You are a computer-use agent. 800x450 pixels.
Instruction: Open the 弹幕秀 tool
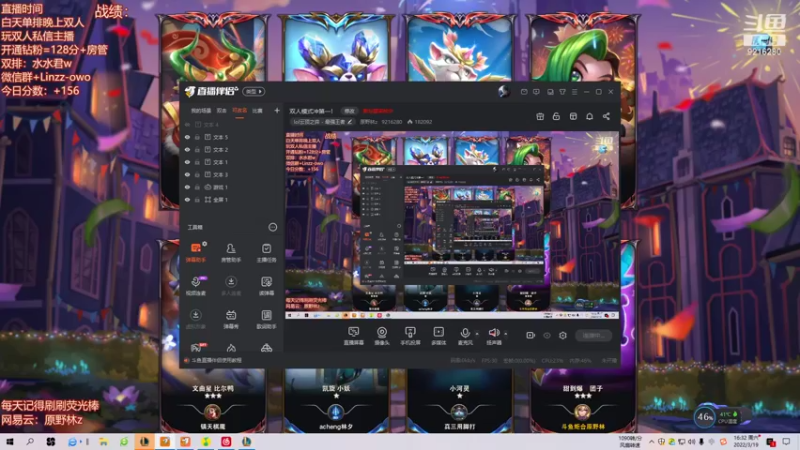point(231,319)
